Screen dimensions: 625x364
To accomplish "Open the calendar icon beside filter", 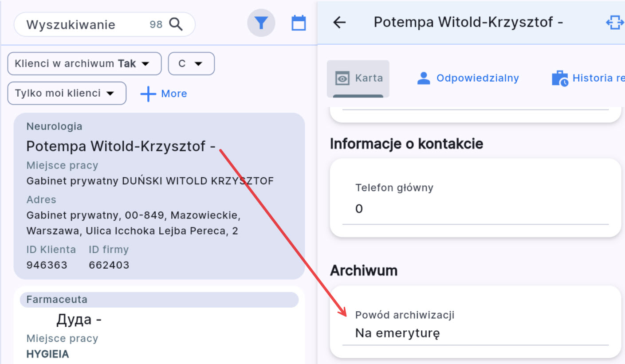I will [299, 23].
